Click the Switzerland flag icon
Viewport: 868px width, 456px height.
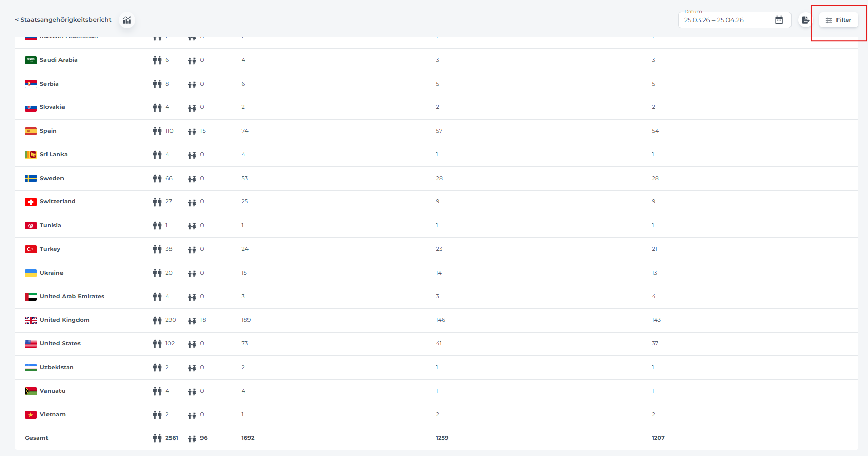tap(30, 202)
